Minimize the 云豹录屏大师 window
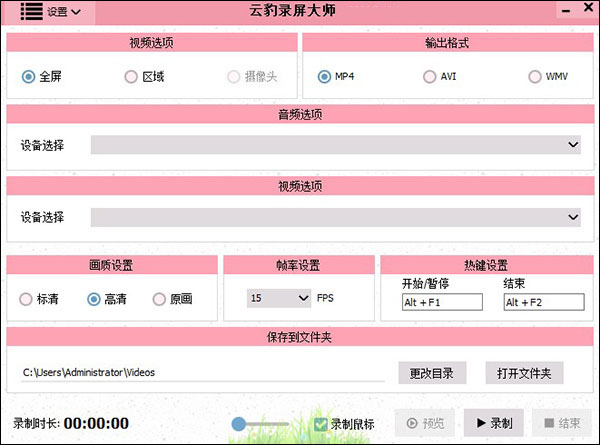The width and height of the screenshot is (600, 445). tap(566, 11)
